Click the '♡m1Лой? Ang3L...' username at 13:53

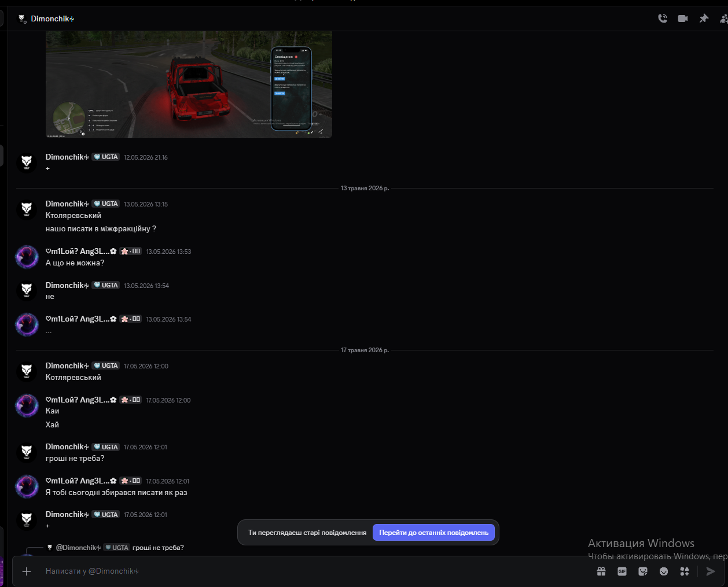(81, 252)
